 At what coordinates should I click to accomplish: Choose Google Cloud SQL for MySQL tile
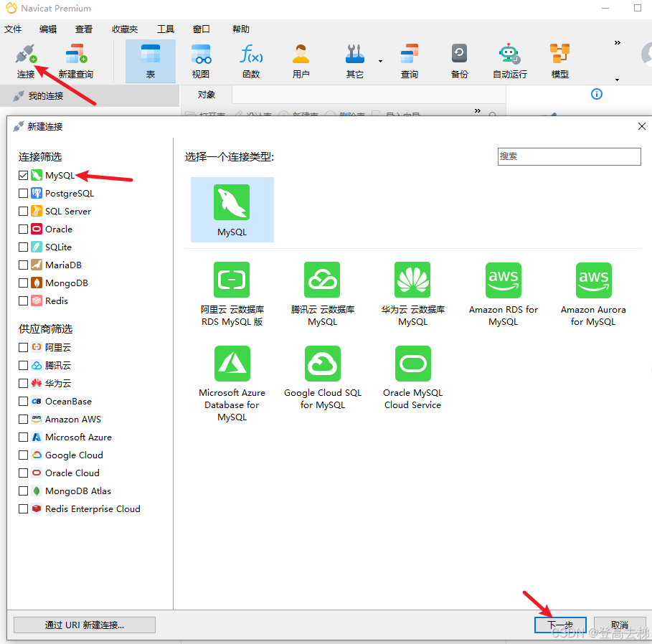pyautogui.click(x=322, y=377)
